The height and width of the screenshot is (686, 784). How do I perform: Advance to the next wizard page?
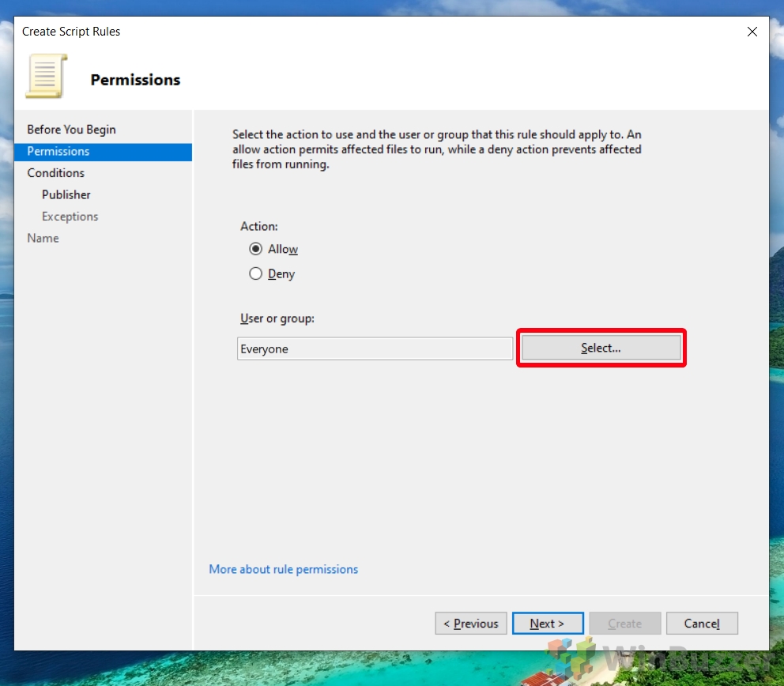[x=548, y=623]
